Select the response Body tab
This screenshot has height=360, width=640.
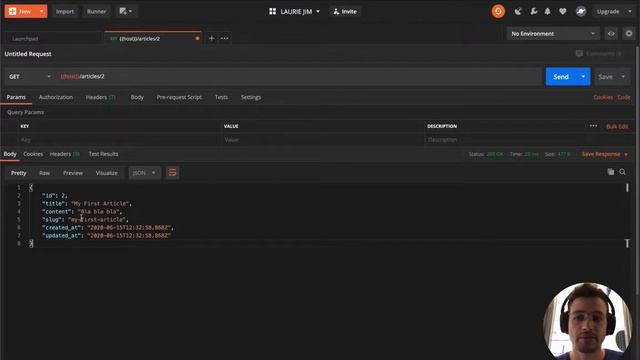pos(10,154)
